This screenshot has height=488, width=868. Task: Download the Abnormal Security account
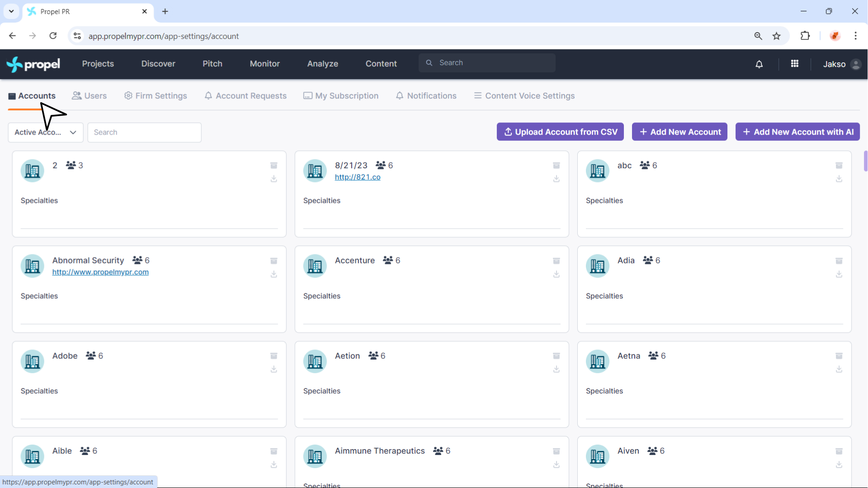(274, 274)
